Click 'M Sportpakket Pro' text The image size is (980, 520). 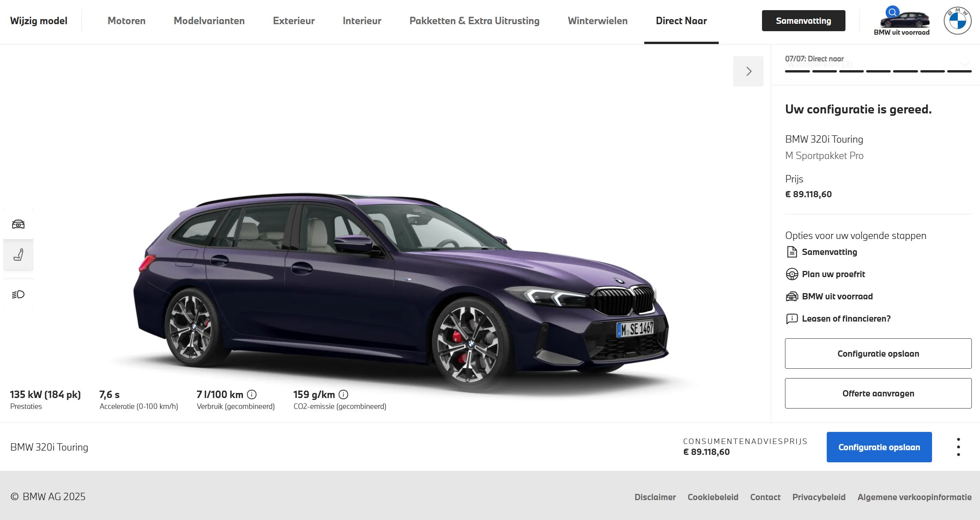click(824, 156)
